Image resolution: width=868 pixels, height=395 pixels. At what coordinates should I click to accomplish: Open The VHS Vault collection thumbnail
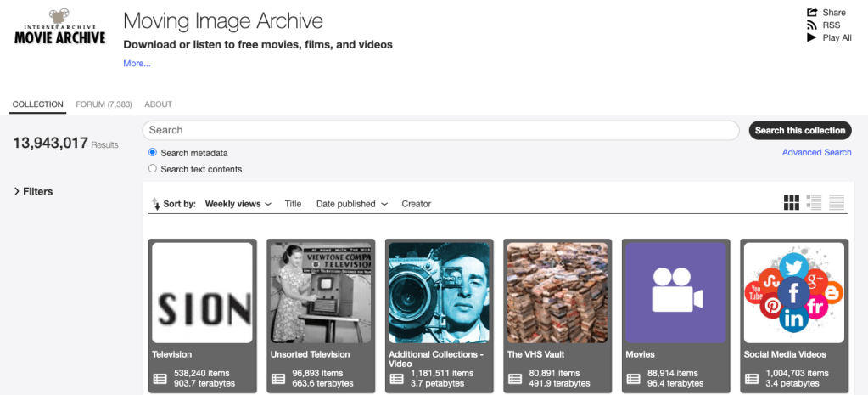(x=557, y=292)
